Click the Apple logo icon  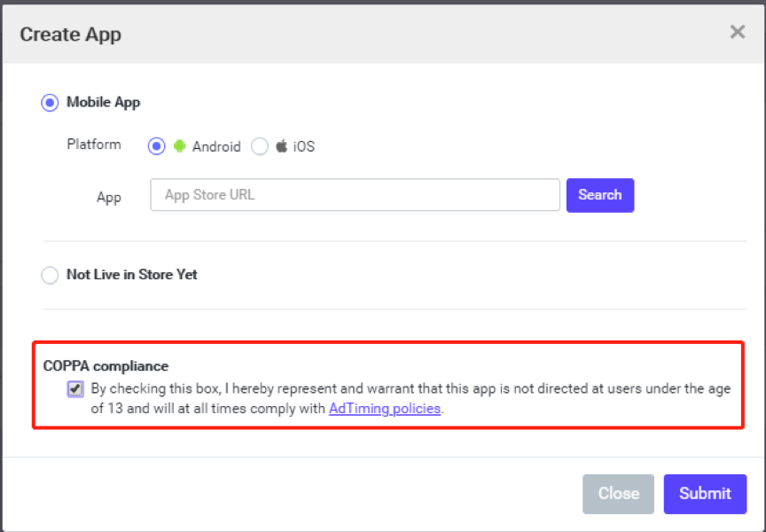click(x=281, y=145)
